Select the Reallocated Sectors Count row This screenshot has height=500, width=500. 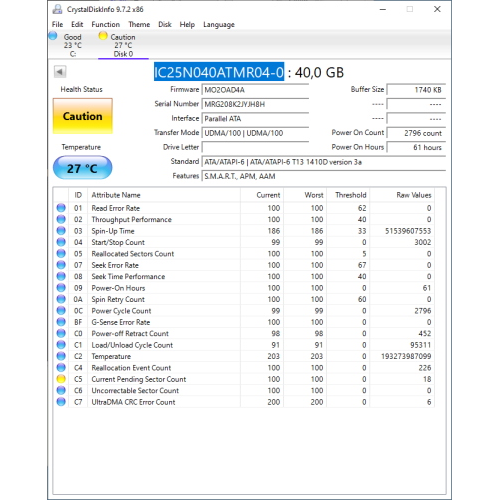pos(244,254)
